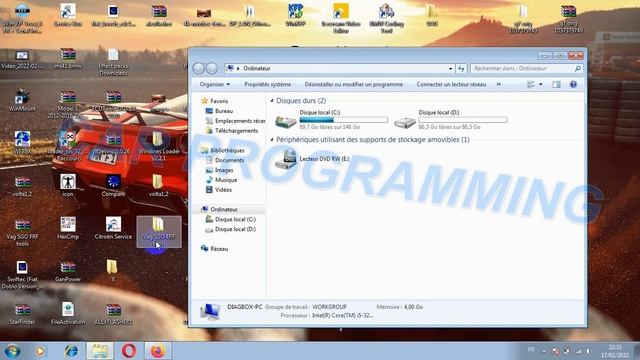Click Désinstaller ou modifier un programme
The width and height of the screenshot is (640, 360).
pyautogui.click(x=353, y=84)
